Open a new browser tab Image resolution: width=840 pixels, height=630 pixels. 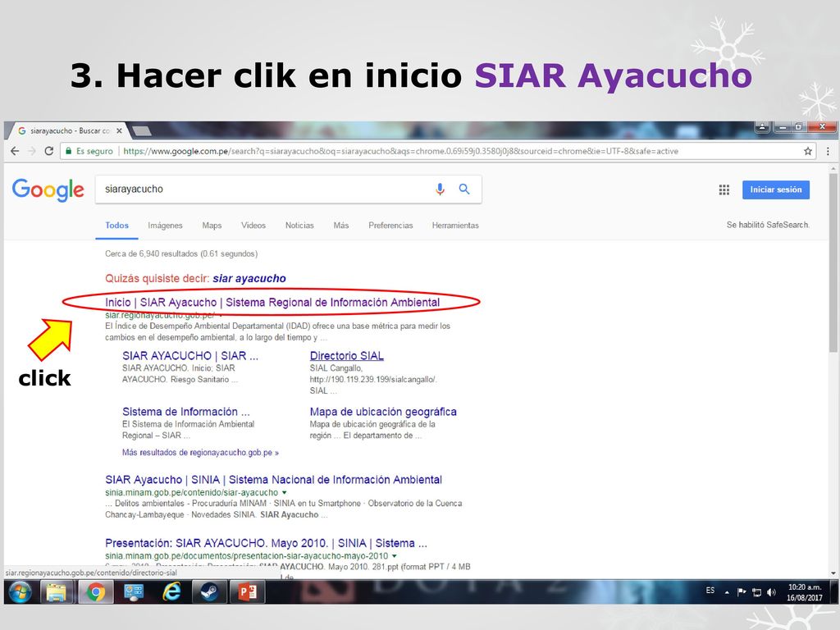pyautogui.click(x=141, y=130)
